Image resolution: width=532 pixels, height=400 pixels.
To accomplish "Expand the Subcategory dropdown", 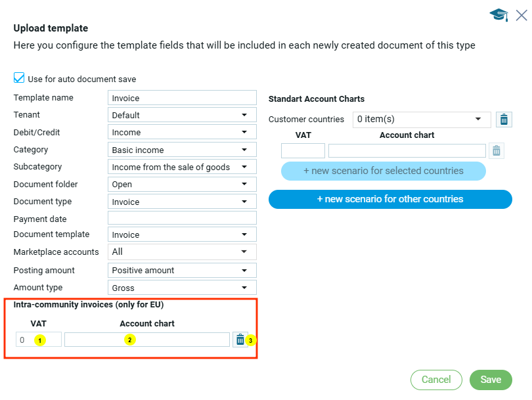I will click(x=182, y=167).
